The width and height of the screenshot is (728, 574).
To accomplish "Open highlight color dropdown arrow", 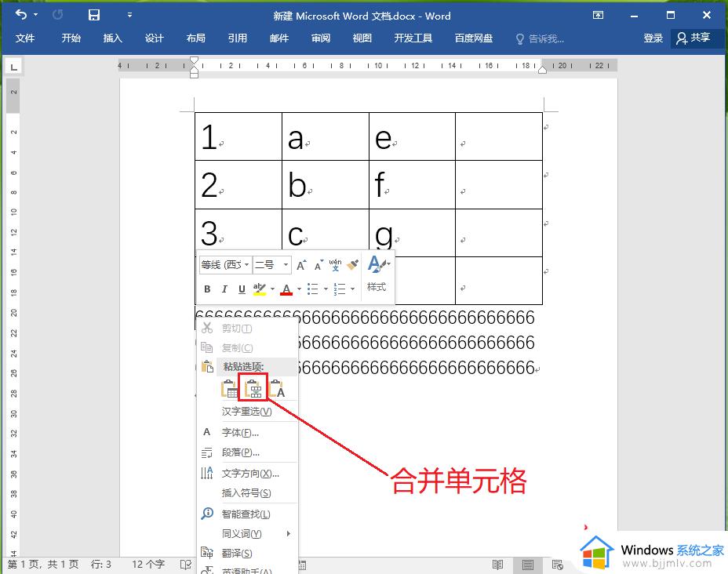I will [x=272, y=289].
